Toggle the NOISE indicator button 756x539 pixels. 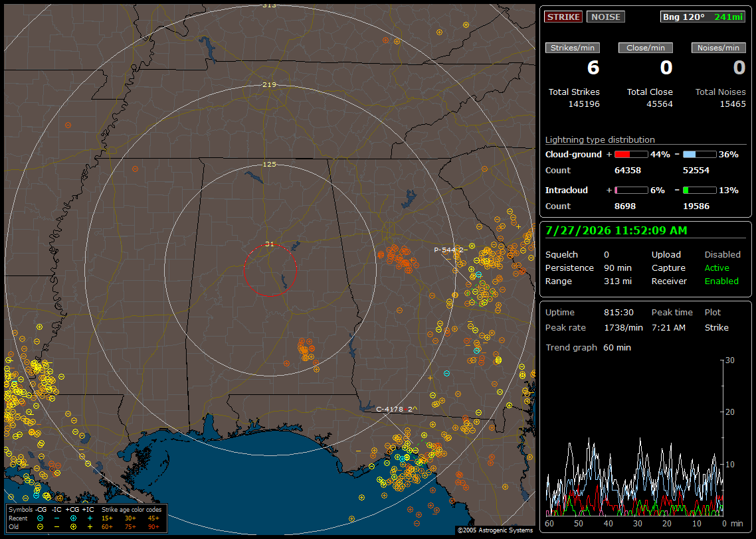pos(606,17)
